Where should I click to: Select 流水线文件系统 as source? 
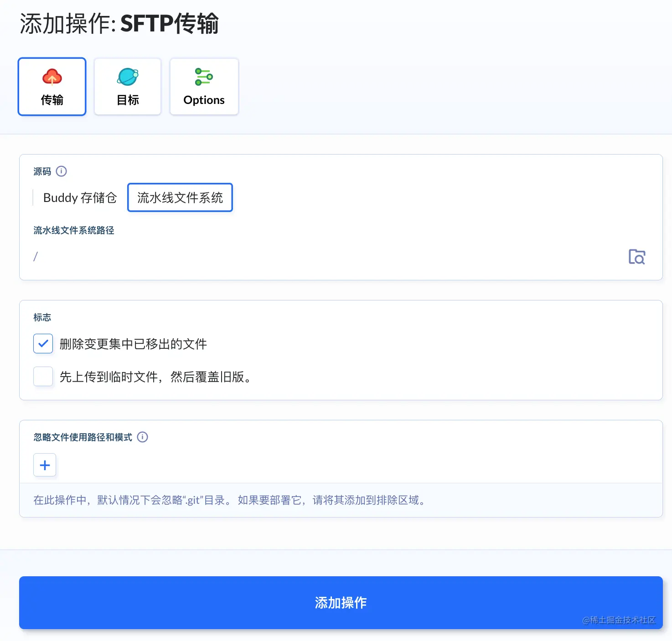pyautogui.click(x=180, y=197)
